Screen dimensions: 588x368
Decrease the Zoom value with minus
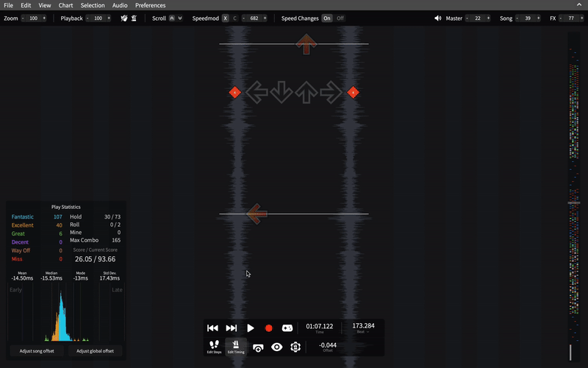(x=23, y=18)
